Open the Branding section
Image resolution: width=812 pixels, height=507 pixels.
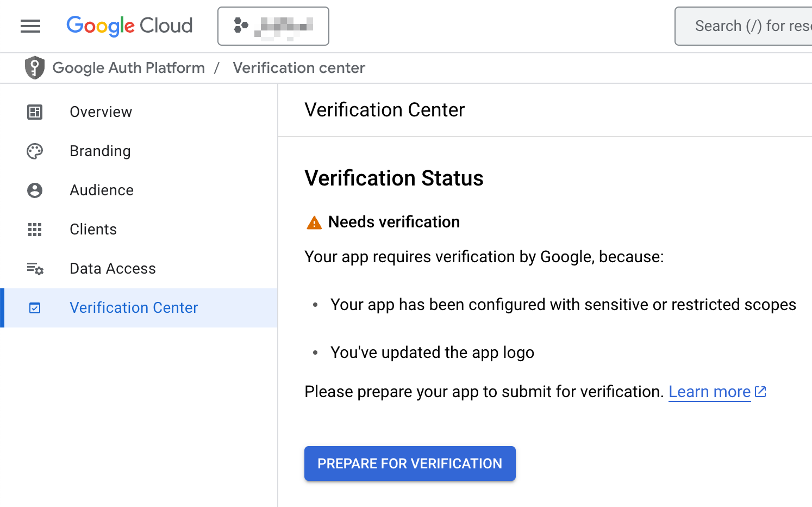point(101,151)
